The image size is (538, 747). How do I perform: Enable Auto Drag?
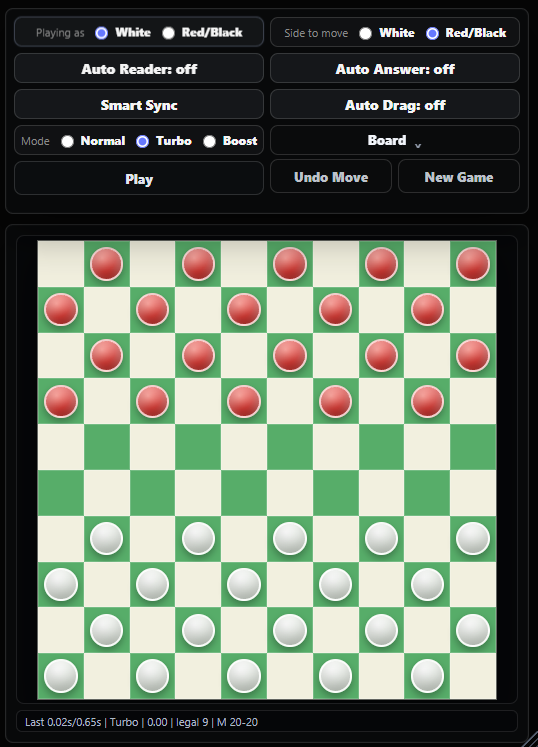tap(395, 105)
